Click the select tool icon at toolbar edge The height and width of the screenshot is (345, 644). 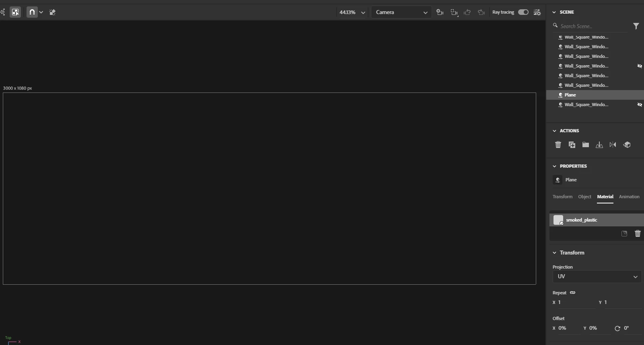tap(2, 12)
